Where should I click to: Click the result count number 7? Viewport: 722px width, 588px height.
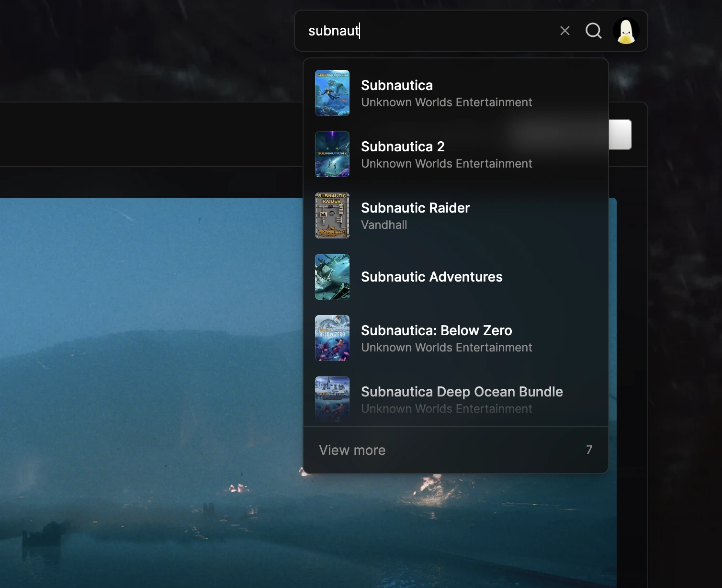pos(589,450)
